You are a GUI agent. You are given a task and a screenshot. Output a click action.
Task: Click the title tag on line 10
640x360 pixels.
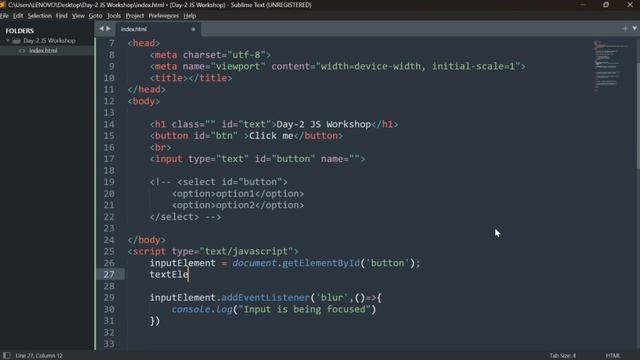point(191,78)
